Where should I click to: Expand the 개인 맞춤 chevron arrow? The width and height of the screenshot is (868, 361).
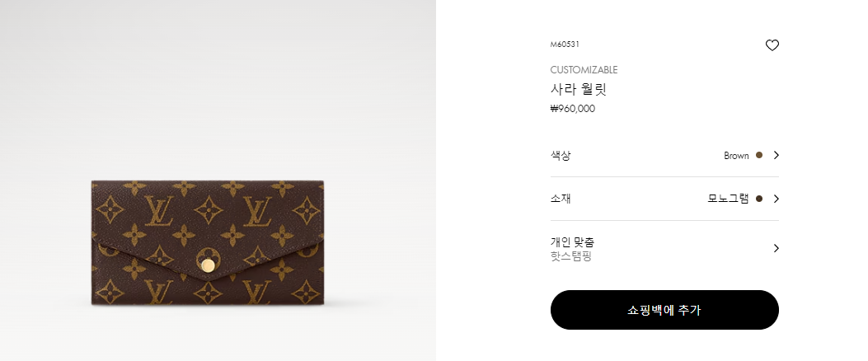click(x=777, y=248)
